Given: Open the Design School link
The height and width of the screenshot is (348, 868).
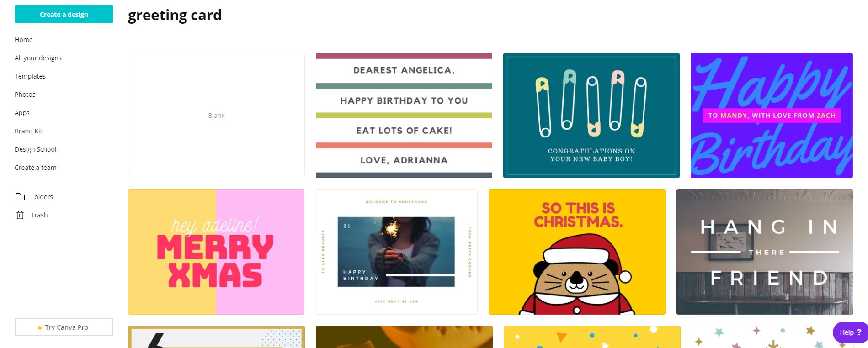Looking at the screenshot, I should [x=36, y=149].
